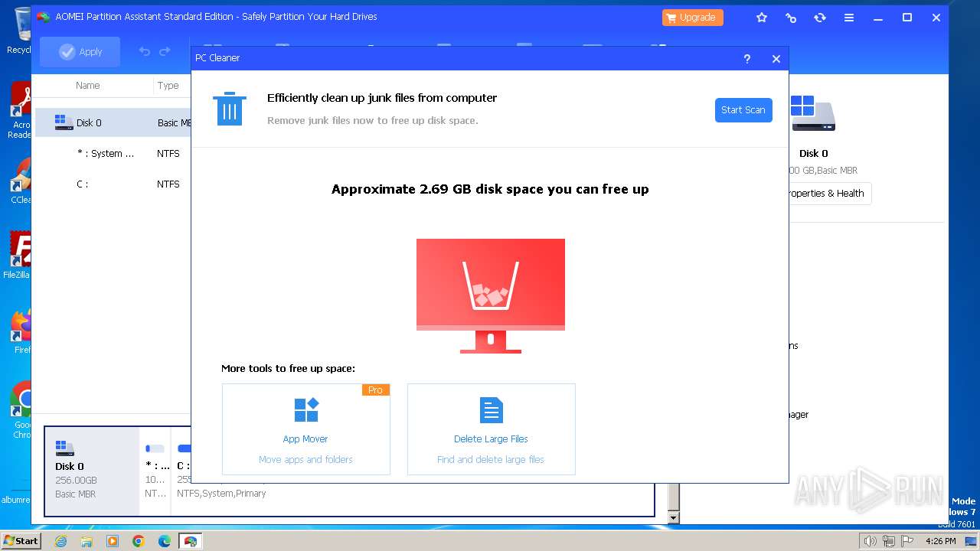Open the Delete Large Files tool
The image size is (980, 551).
click(492, 429)
